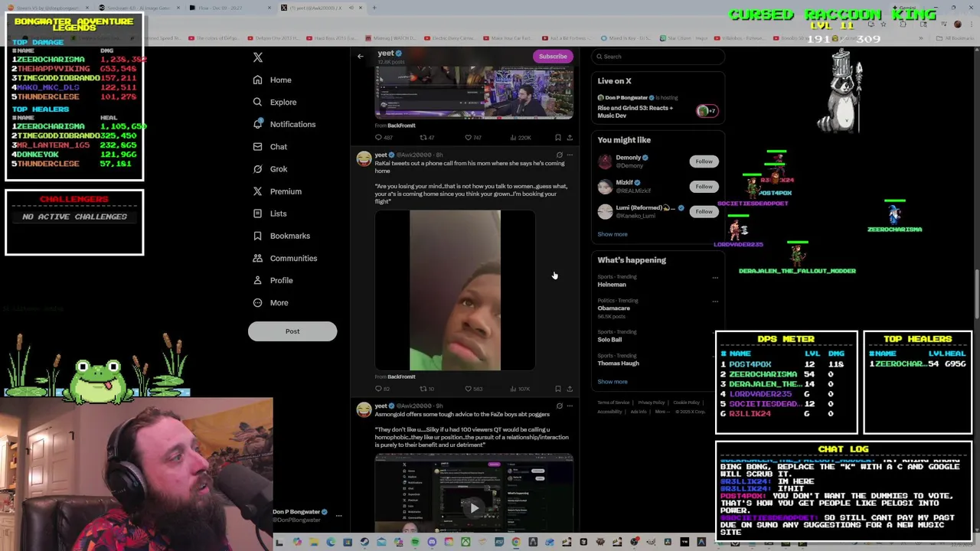View analytics showing 220K views
This screenshot has height=551, width=980.
pos(520,138)
